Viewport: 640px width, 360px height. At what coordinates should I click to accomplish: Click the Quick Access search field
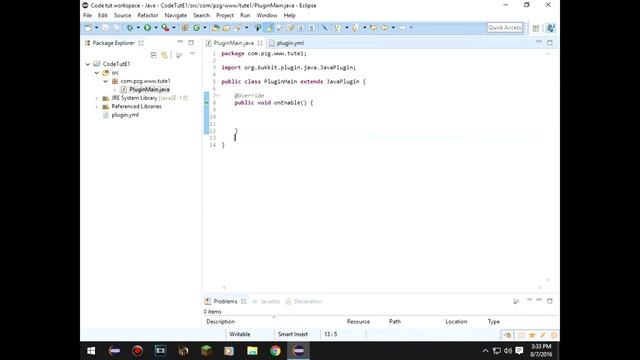tap(504, 28)
